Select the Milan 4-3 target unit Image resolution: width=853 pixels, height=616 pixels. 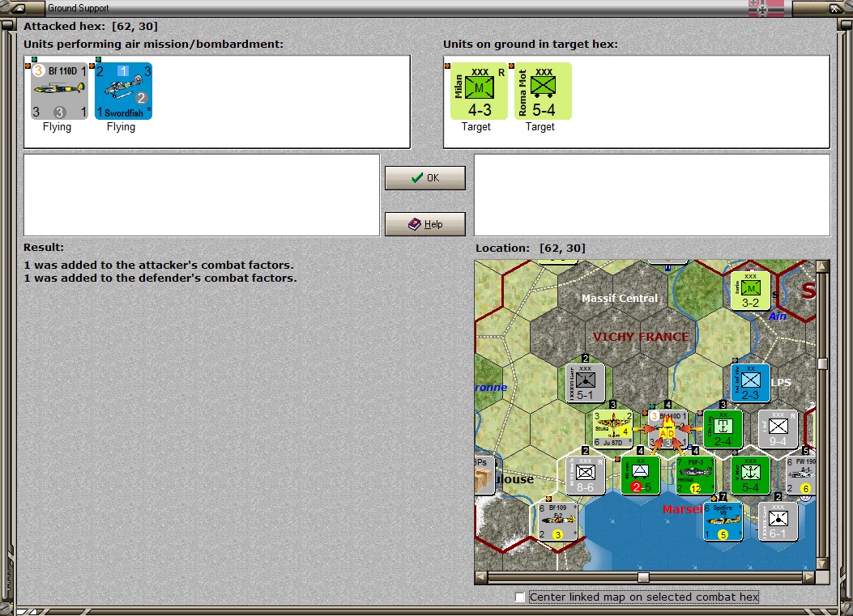pos(479,91)
